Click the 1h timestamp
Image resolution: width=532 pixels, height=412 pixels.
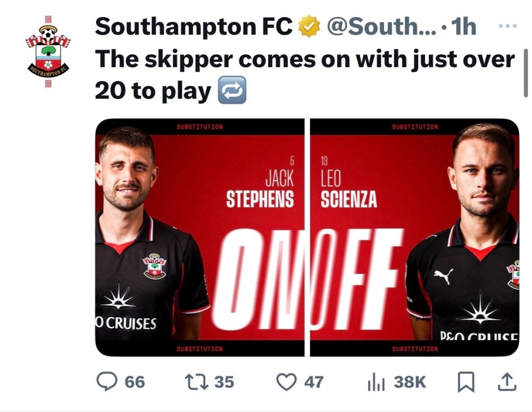464,27
